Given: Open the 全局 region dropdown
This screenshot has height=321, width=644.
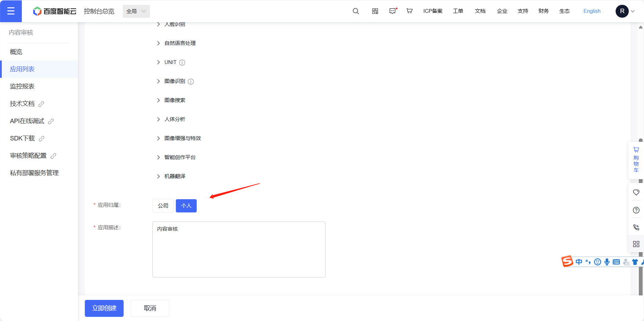Looking at the screenshot, I should point(136,11).
